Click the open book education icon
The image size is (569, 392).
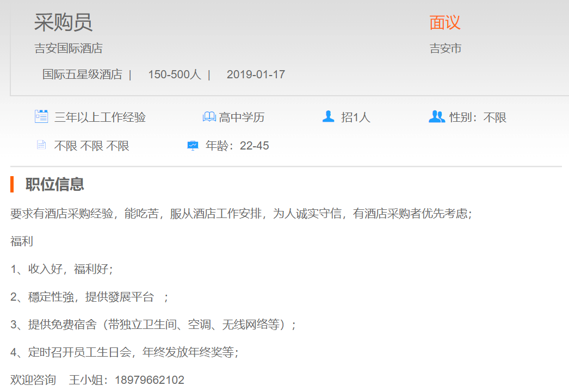pyautogui.click(x=209, y=117)
